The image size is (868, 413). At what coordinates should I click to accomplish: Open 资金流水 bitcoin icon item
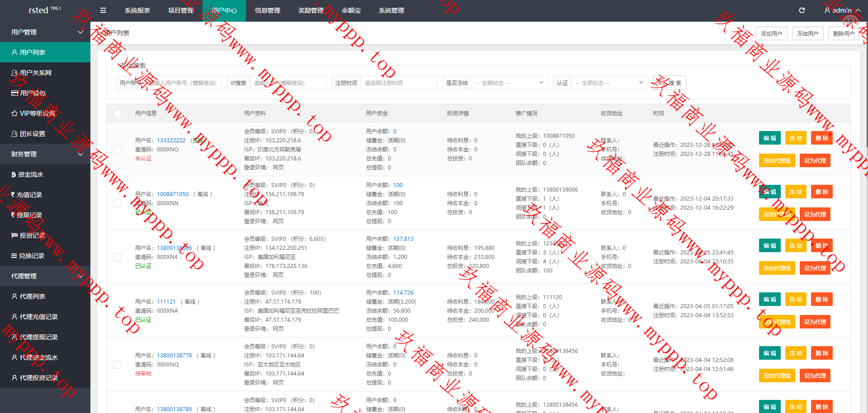14,174
